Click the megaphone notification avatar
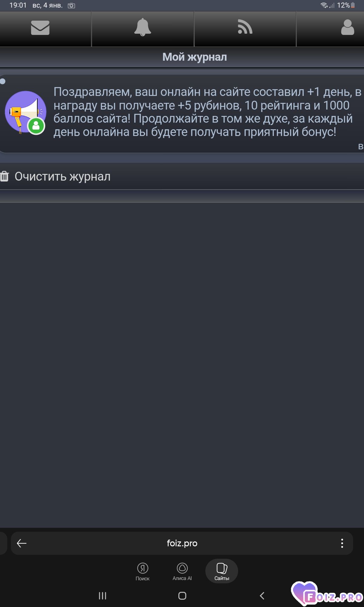This screenshot has height=607, width=364. coord(25,112)
